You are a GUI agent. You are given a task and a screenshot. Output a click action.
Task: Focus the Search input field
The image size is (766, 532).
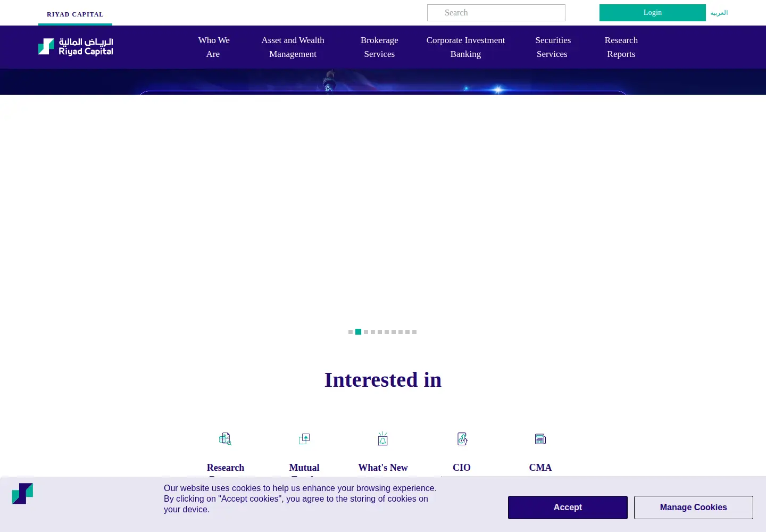pos(496,13)
